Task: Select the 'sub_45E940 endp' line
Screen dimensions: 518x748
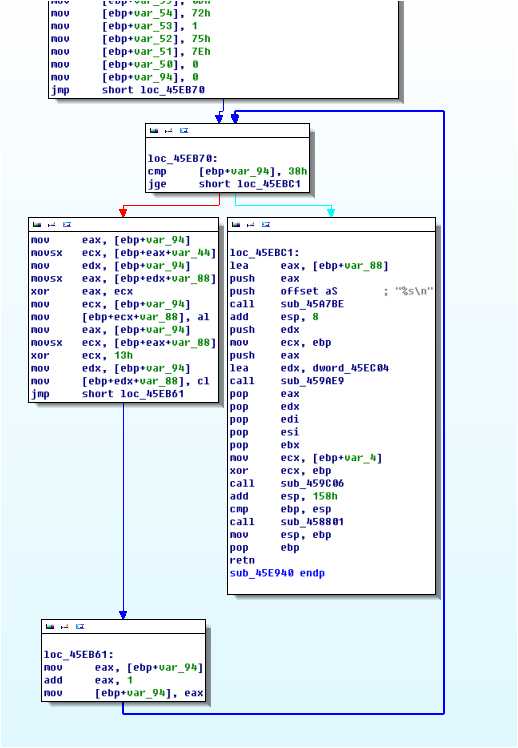Action: pos(277,573)
